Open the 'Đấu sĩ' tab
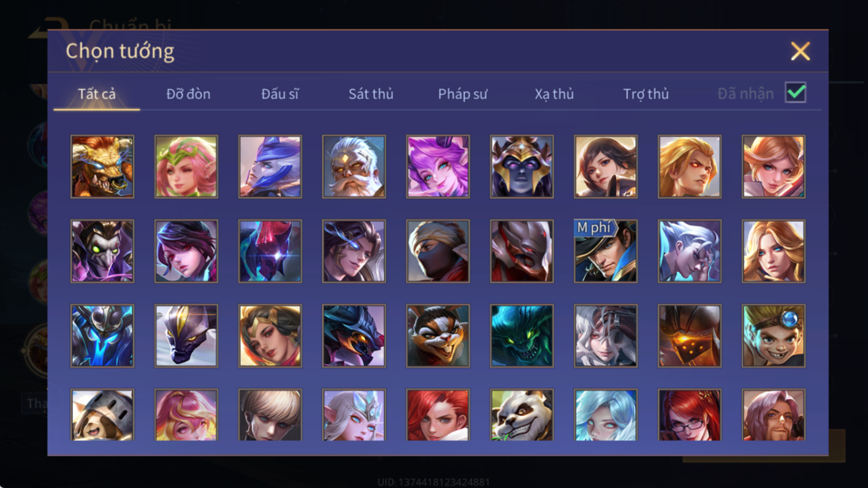Screen dimensions: 868x488 coord(280,94)
